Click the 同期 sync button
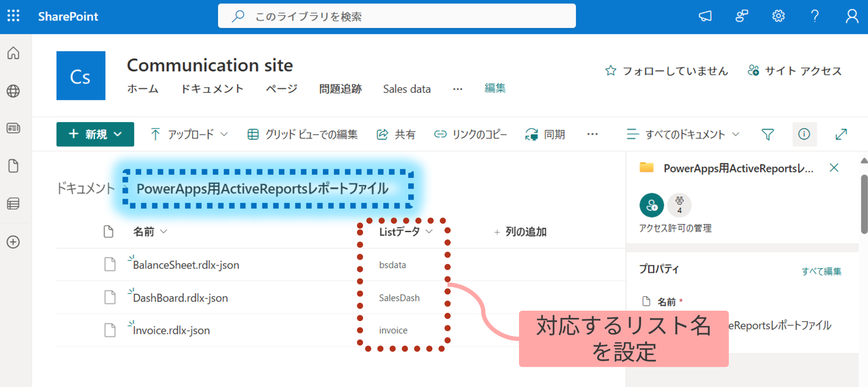Viewport: 868px width, 387px height. click(545, 134)
